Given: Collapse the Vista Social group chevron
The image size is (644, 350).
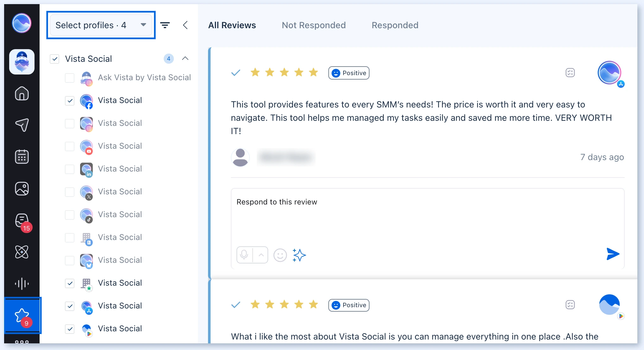Looking at the screenshot, I should click(185, 59).
